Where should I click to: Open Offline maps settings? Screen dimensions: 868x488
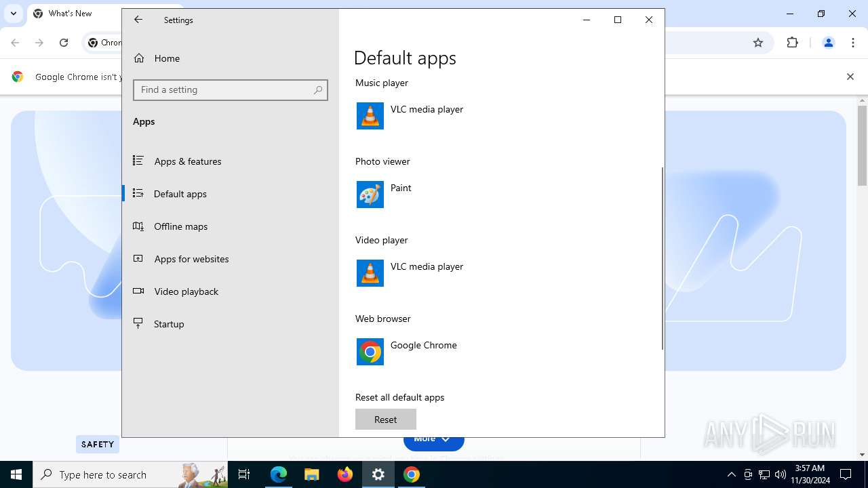pyautogui.click(x=231, y=226)
